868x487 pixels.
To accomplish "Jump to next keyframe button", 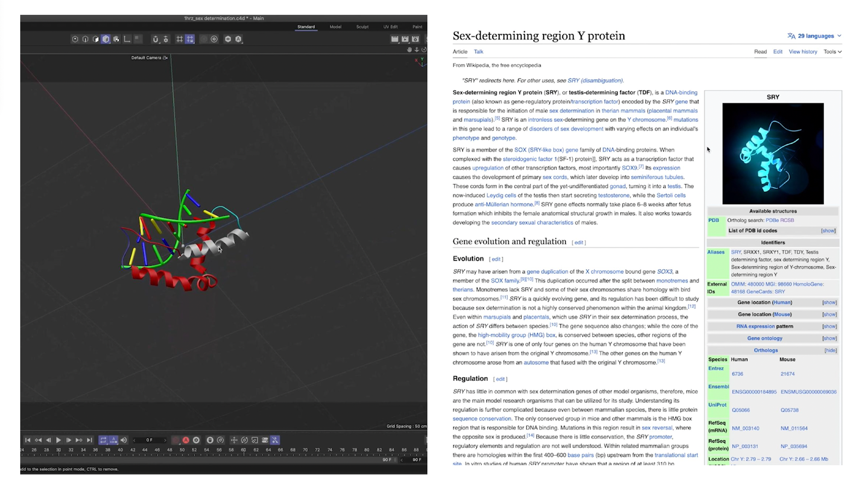I will (x=79, y=440).
